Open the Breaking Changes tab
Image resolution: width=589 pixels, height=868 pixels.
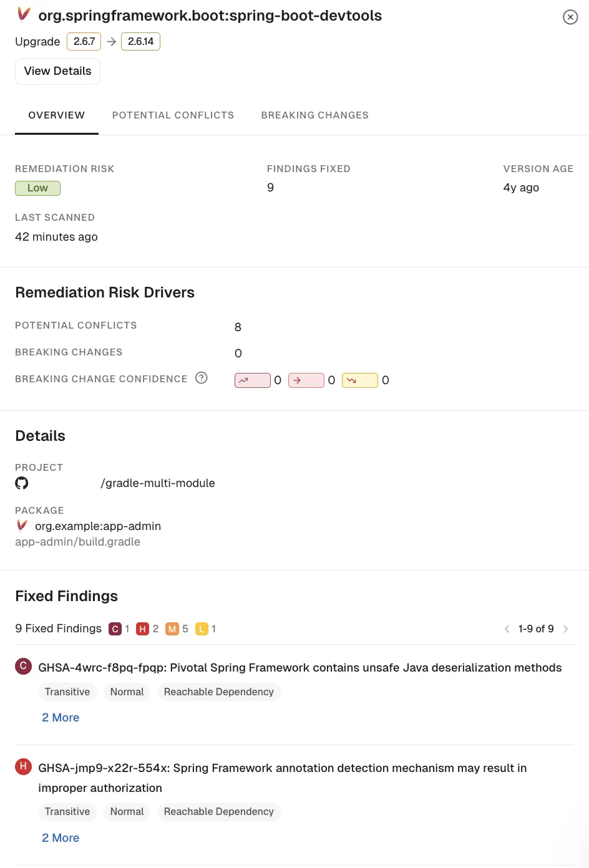tap(315, 115)
